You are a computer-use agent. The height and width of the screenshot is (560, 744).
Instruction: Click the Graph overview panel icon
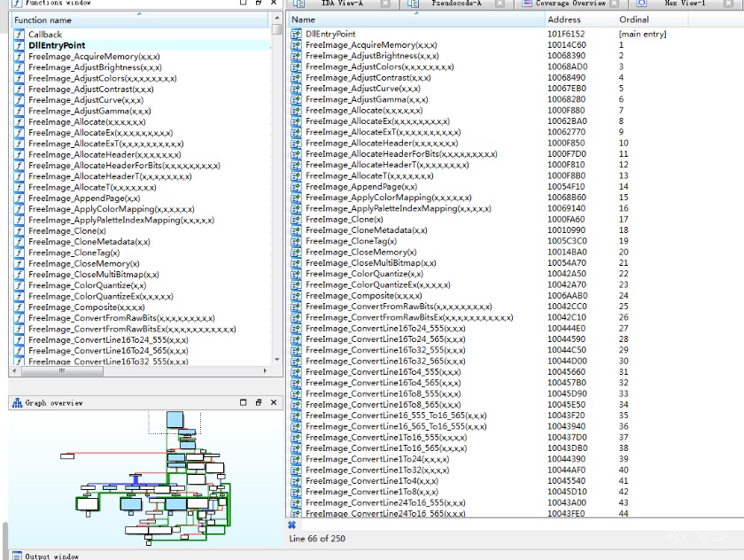pos(18,403)
